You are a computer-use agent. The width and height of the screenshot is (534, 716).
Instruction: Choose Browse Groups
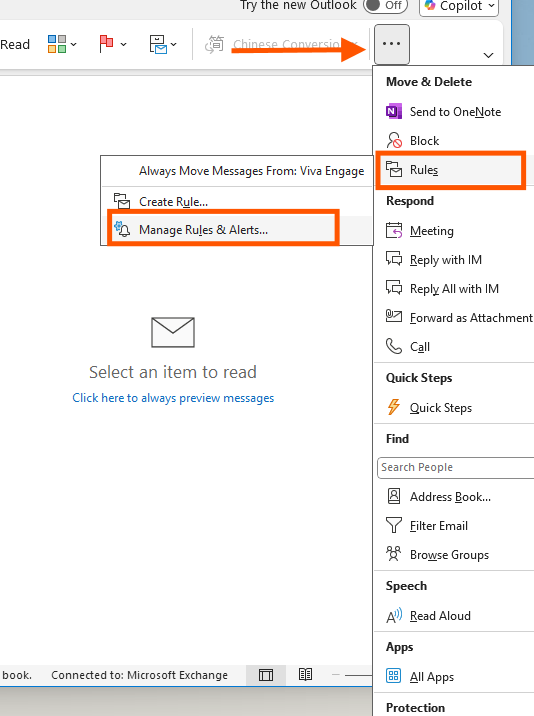(x=454, y=554)
